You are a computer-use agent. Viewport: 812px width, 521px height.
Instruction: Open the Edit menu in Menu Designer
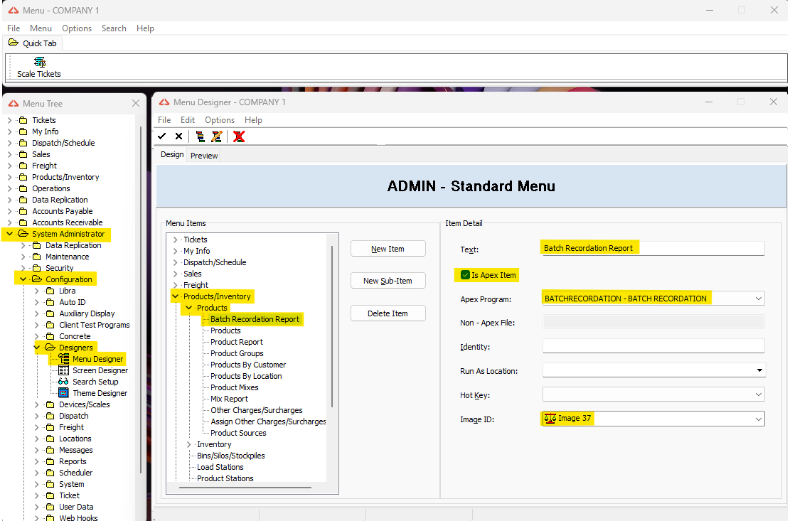click(188, 120)
